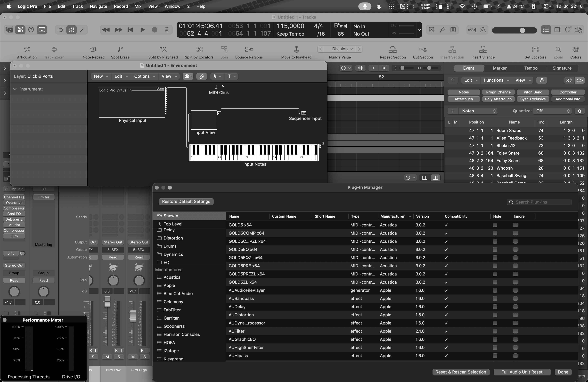Image resolution: width=588 pixels, height=382 pixels.
Task: Click the List Editors button
Action: pyautogui.click(x=546, y=30)
